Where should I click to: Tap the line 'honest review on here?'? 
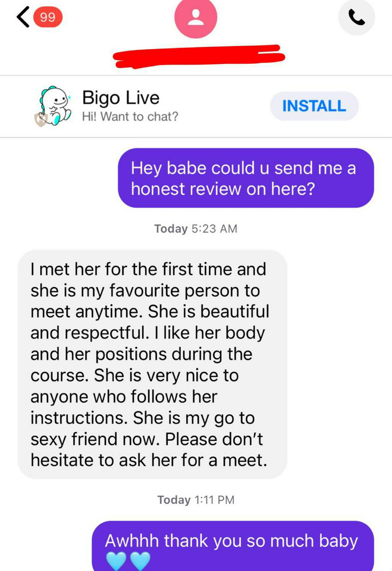(x=223, y=189)
